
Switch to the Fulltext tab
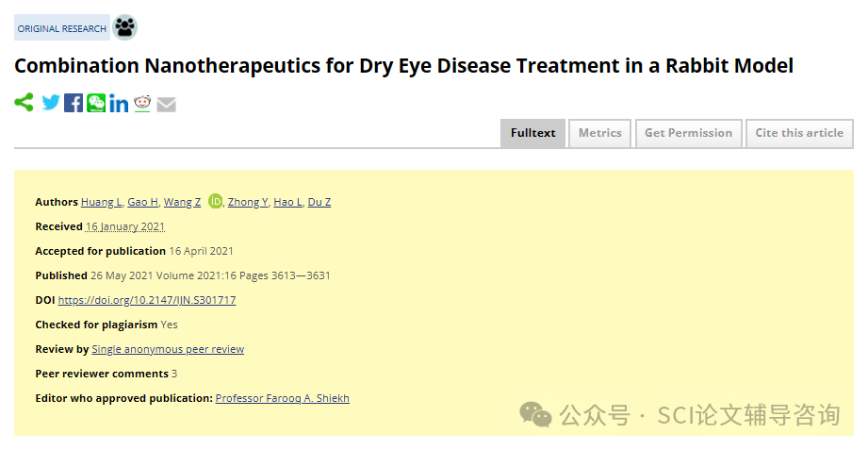coord(532,133)
